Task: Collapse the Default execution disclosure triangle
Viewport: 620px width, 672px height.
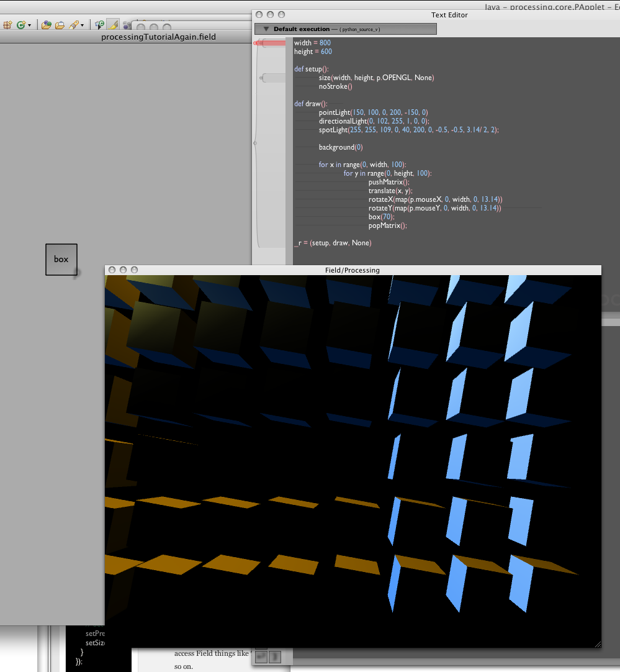Action: click(266, 29)
